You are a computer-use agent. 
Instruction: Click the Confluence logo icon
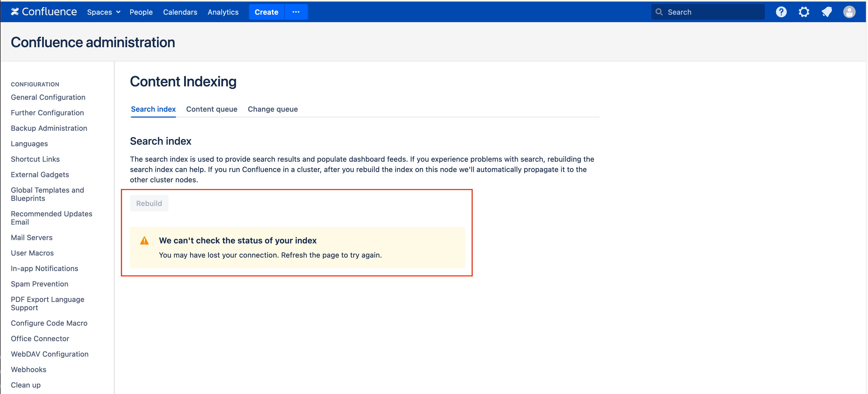15,12
